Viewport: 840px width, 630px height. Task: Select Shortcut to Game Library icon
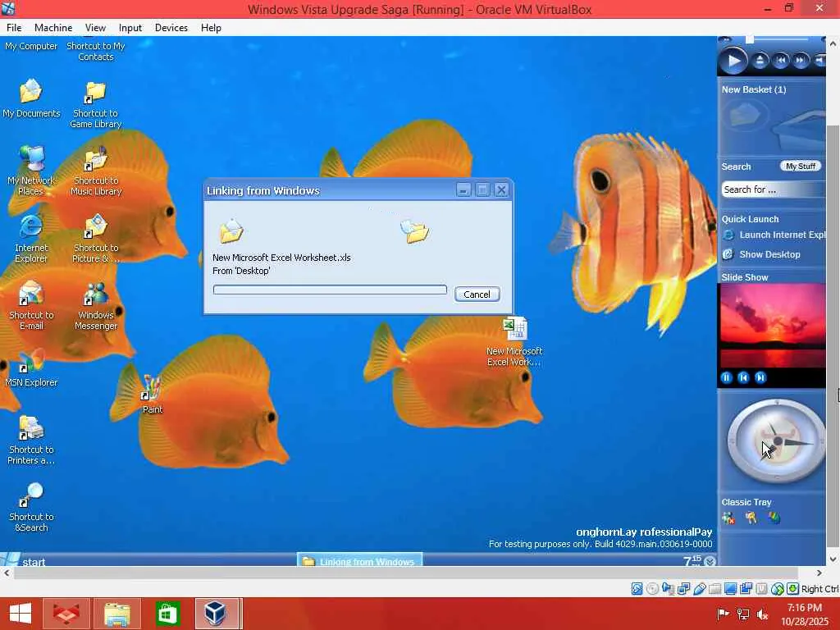pyautogui.click(x=96, y=104)
